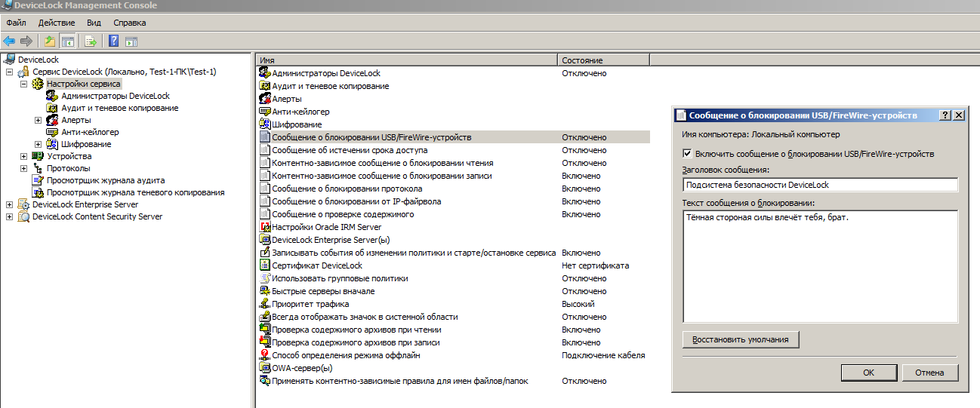This screenshot has width=980, height=408.
Task: Select Сообщение о блокировании от IP-файрвола row
Action: (453, 201)
